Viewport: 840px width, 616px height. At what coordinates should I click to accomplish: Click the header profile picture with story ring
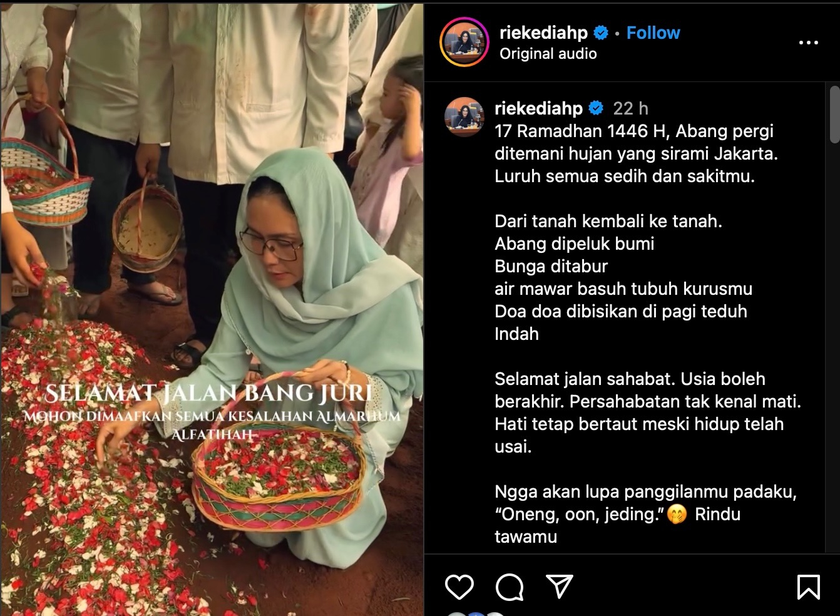[464, 42]
